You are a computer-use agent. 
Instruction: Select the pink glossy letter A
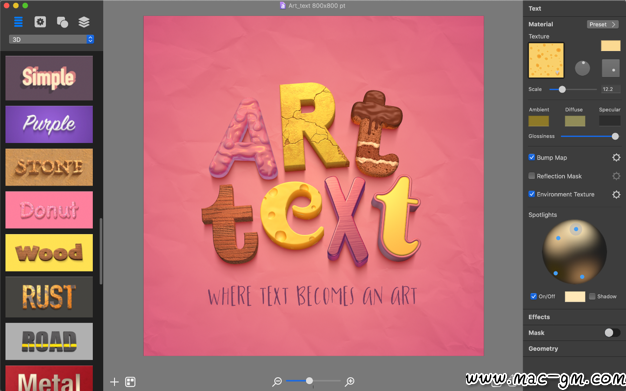click(x=245, y=138)
